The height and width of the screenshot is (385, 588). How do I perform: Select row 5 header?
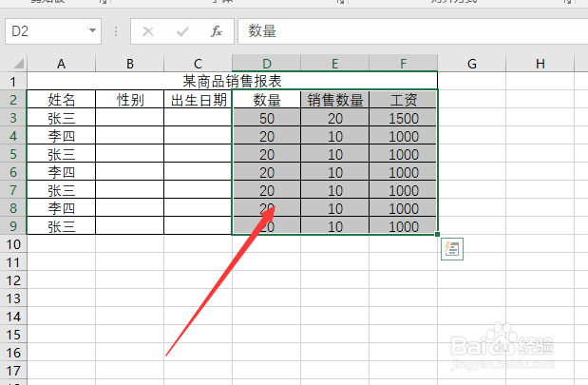pos(13,154)
